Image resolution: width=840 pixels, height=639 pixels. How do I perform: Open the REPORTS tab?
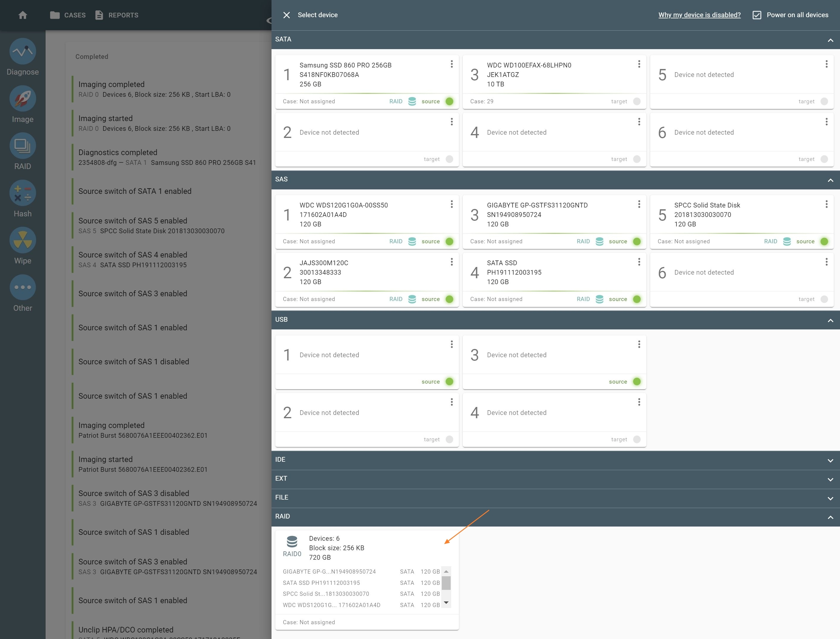coord(116,15)
